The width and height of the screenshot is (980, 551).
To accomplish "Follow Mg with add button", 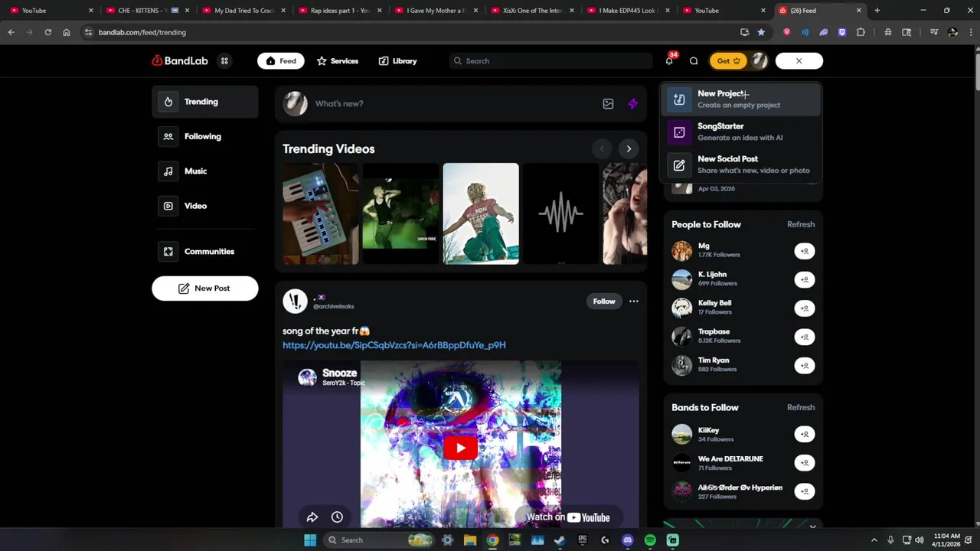I will (x=804, y=251).
